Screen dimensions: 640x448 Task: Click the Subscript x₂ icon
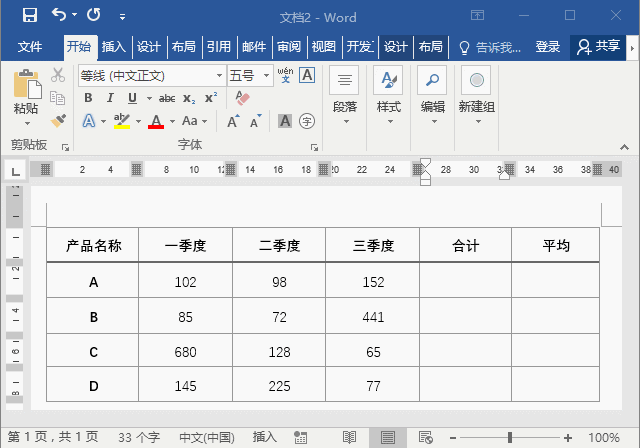pos(188,98)
